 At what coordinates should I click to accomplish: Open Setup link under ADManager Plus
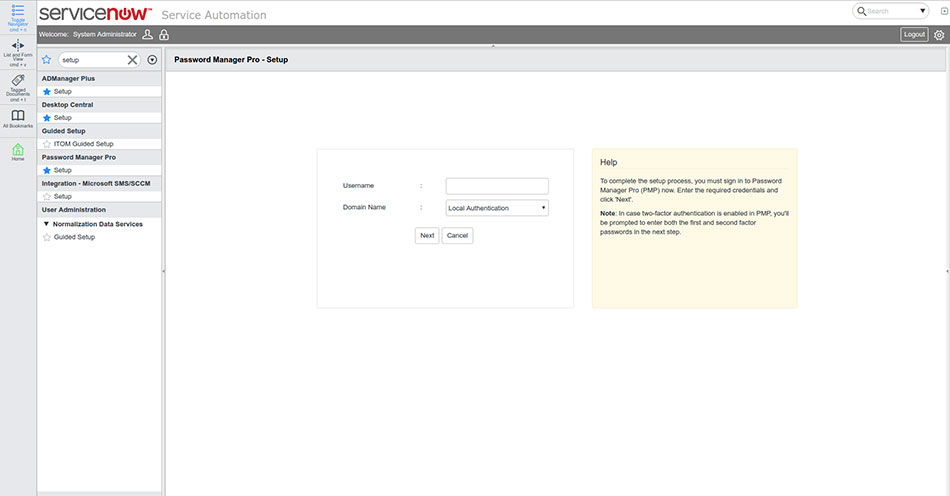tap(62, 91)
